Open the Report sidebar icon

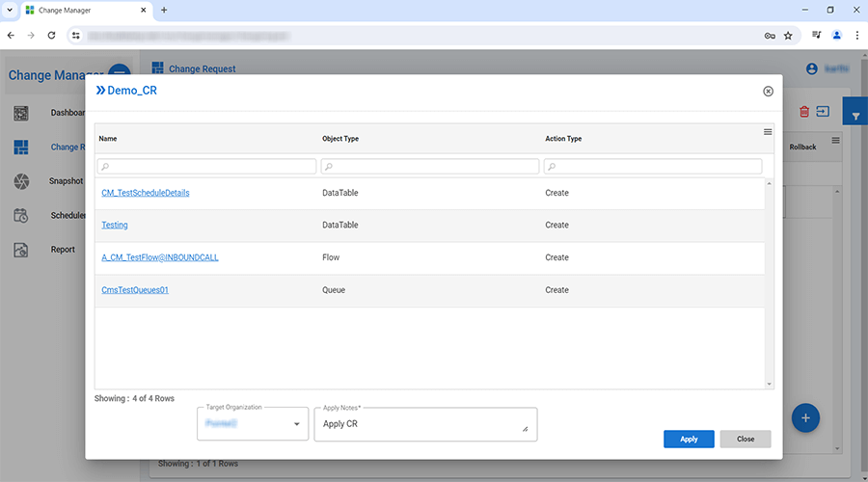click(x=21, y=250)
